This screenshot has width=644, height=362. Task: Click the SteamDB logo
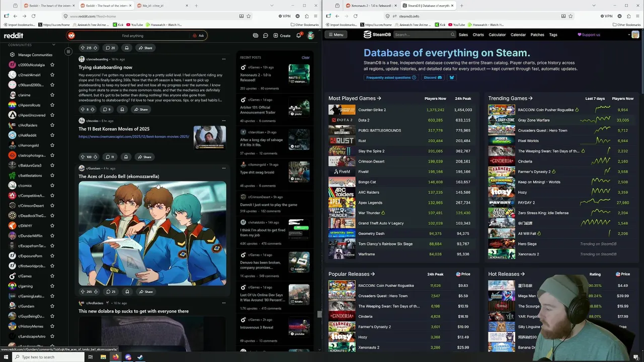(x=377, y=35)
